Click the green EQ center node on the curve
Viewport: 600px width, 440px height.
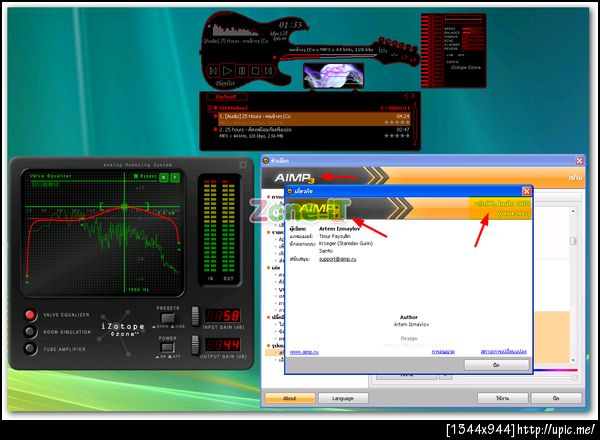pyautogui.click(x=124, y=207)
